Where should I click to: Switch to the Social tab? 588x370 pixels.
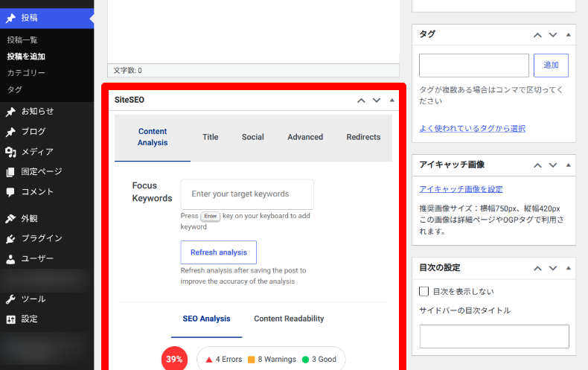(253, 137)
